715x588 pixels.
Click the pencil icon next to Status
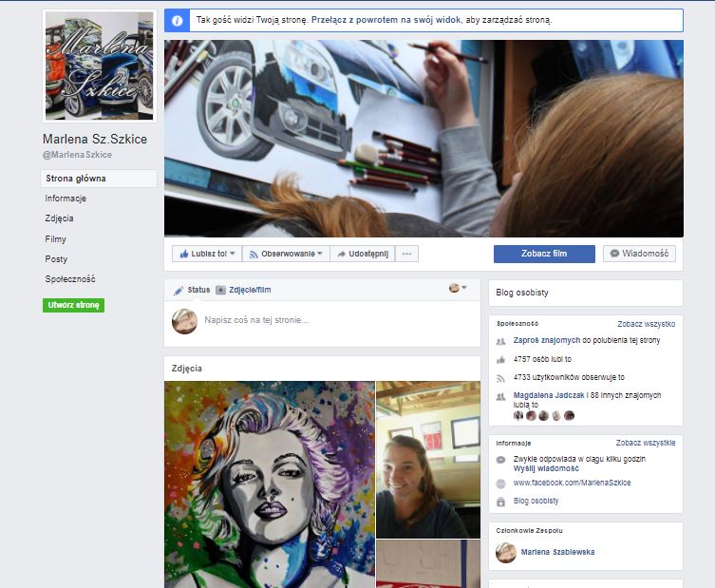[x=179, y=290]
